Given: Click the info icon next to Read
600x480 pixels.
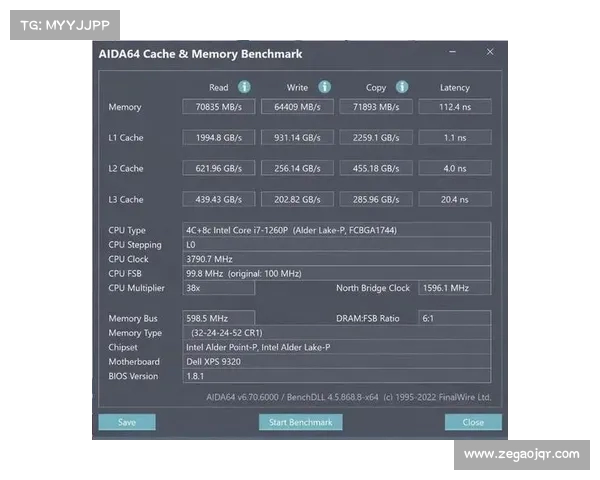Looking at the screenshot, I should [244, 87].
